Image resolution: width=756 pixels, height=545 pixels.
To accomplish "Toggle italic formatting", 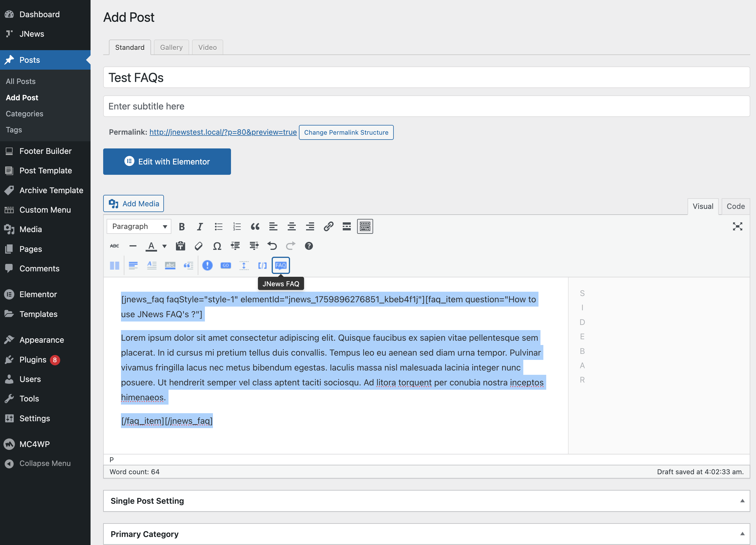I will click(x=200, y=227).
